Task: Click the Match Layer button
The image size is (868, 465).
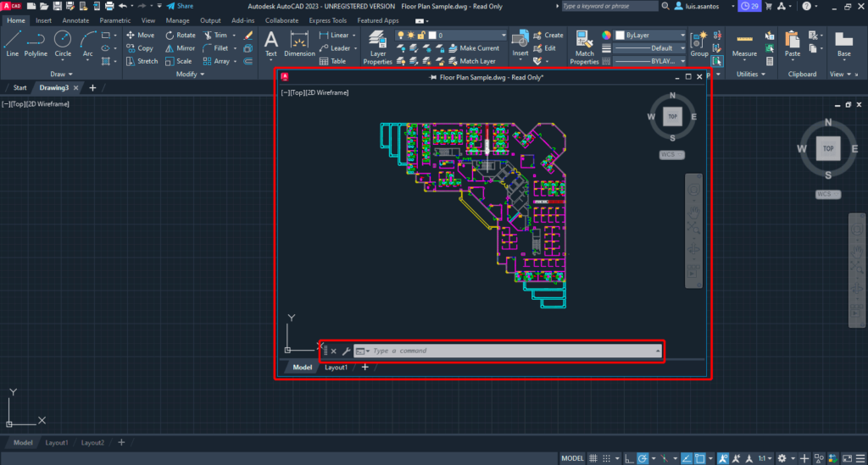Action: coord(472,61)
